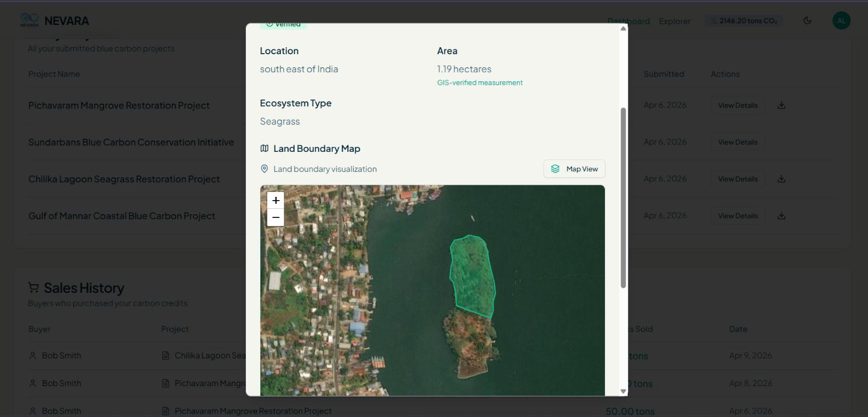View details for Sundarbans Blue Carbon project
Viewport: 868px width, 417px height.
(737, 142)
